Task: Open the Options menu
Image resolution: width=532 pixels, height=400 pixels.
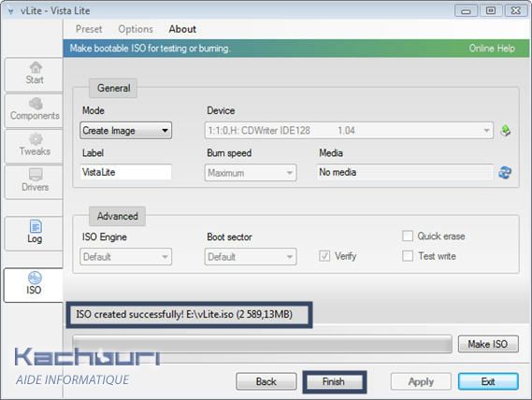Action: (x=136, y=29)
